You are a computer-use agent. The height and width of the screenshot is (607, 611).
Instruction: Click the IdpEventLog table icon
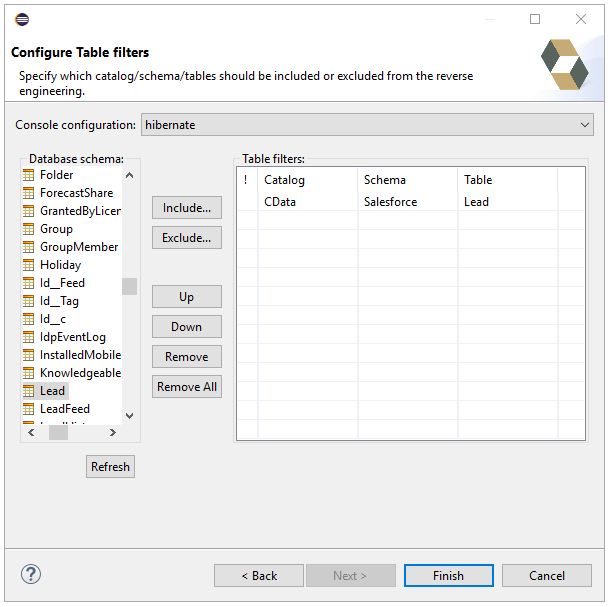pyautogui.click(x=30, y=337)
